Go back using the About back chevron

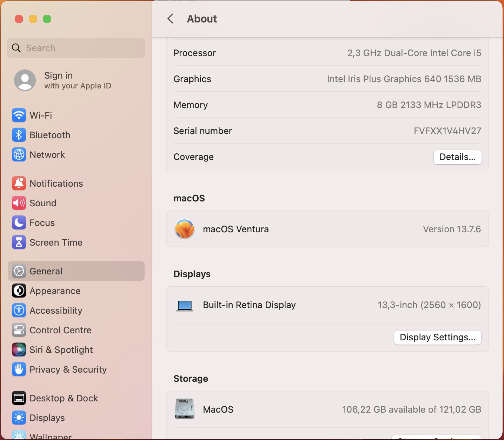click(x=171, y=19)
